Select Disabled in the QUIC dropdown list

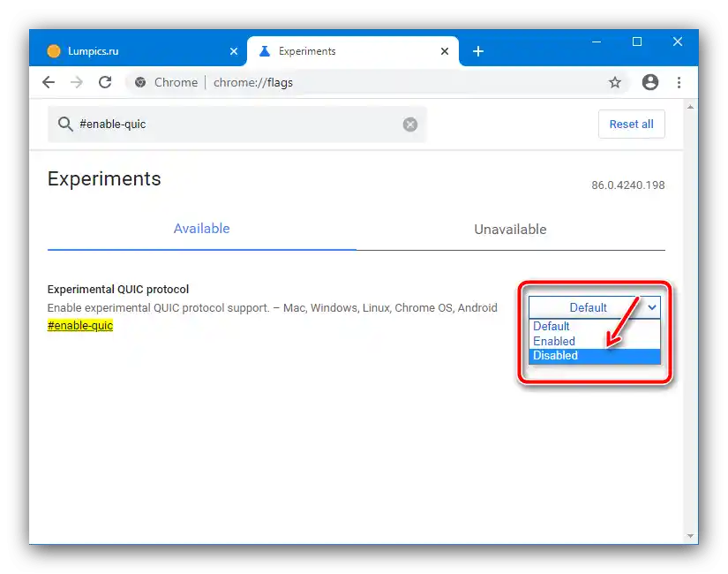pyautogui.click(x=594, y=356)
